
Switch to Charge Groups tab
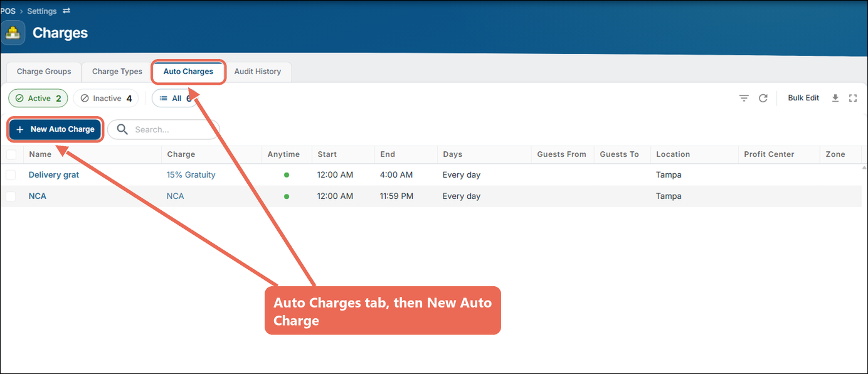coord(44,72)
